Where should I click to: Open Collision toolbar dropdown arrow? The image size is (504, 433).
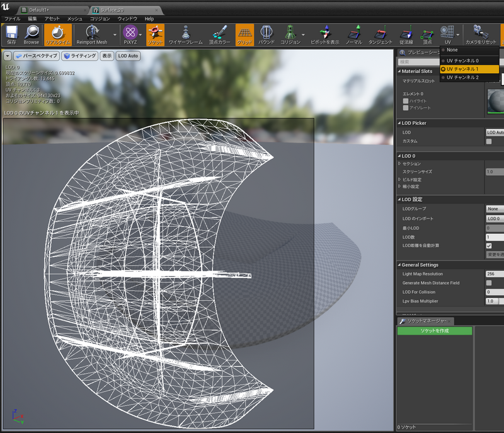(303, 35)
